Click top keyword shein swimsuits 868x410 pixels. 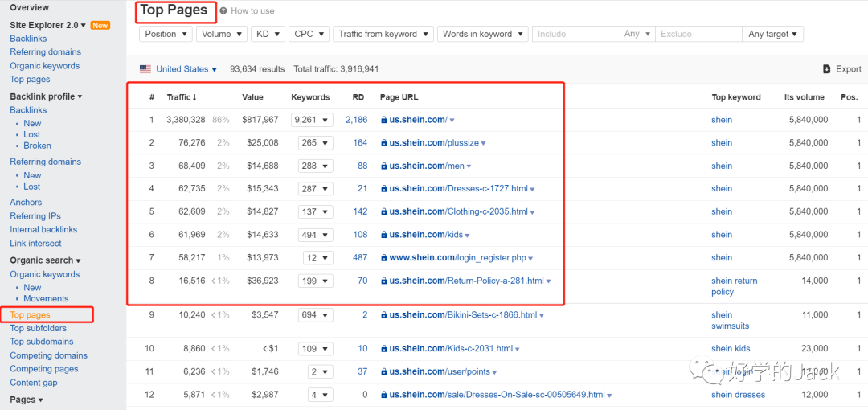pyautogui.click(x=730, y=320)
